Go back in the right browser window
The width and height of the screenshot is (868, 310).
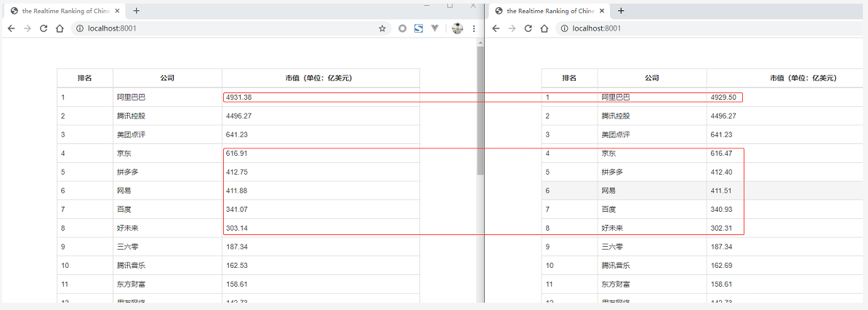(x=496, y=28)
